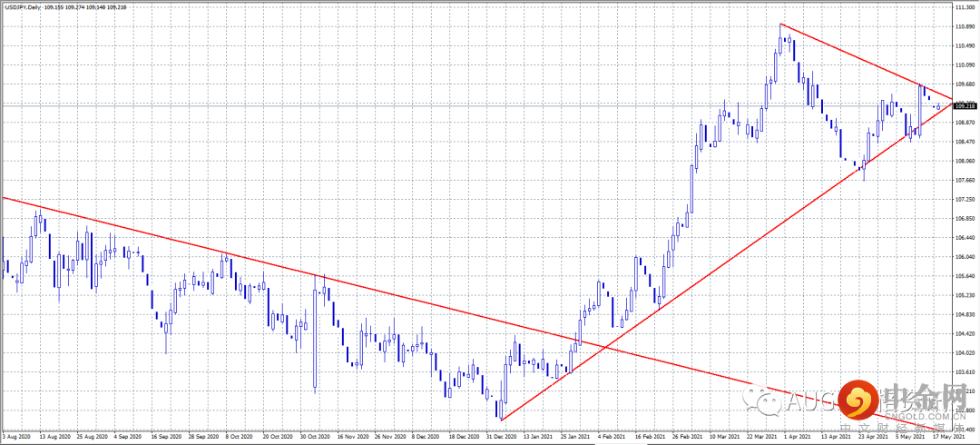980x445 pixels.
Task: Click the 30 Oct 2020 date label
Action: (x=314, y=434)
